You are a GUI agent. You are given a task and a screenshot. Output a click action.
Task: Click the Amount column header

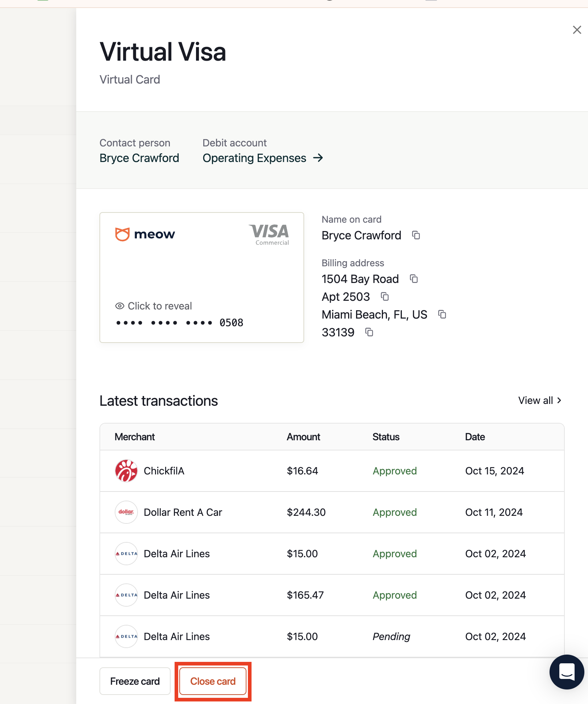pyautogui.click(x=303, y=437)
